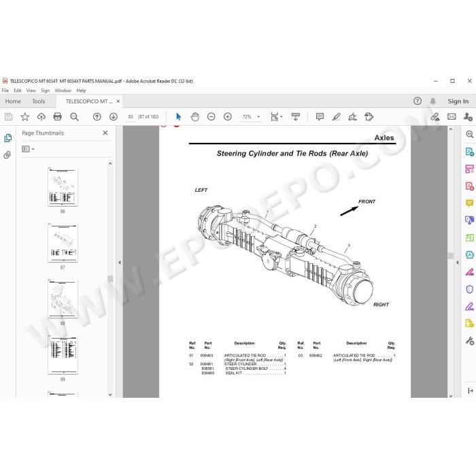Select the TELESCOPICO MT document tab
The width and height of the screenshot is (476, 476).
(x=89, y=101)
